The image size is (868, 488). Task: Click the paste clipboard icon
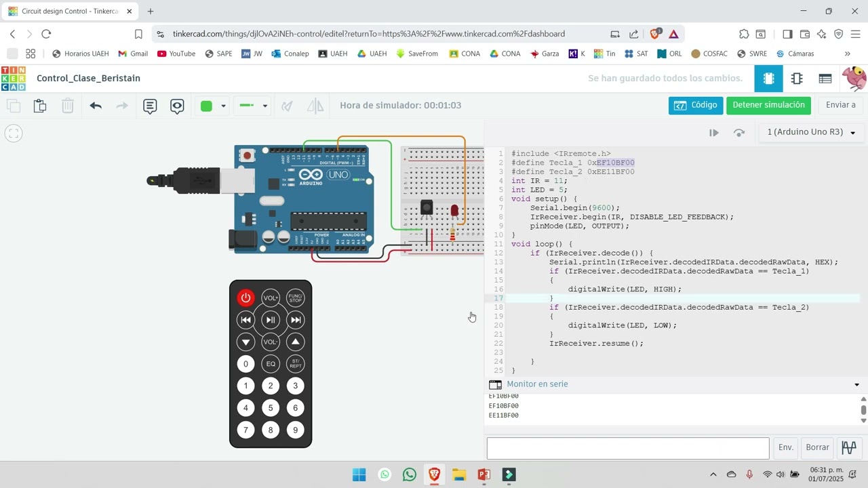[40, 106]
